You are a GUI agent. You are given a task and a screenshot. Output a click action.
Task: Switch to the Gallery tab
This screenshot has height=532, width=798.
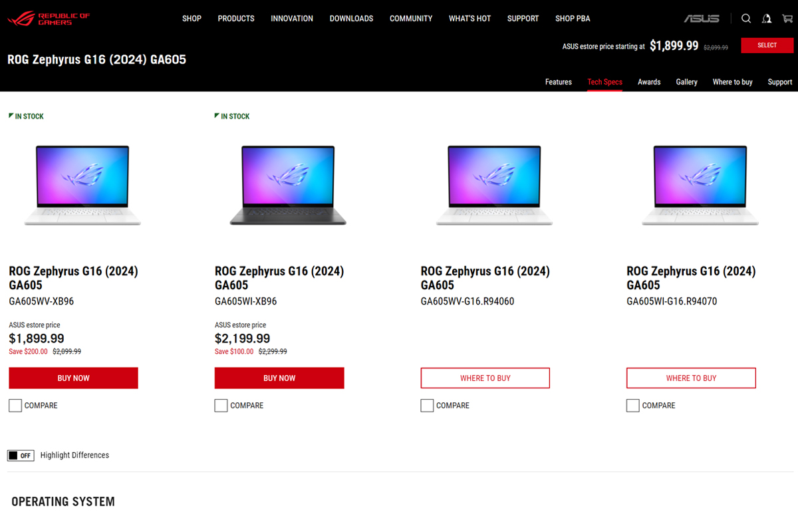[x=687, y=82]
